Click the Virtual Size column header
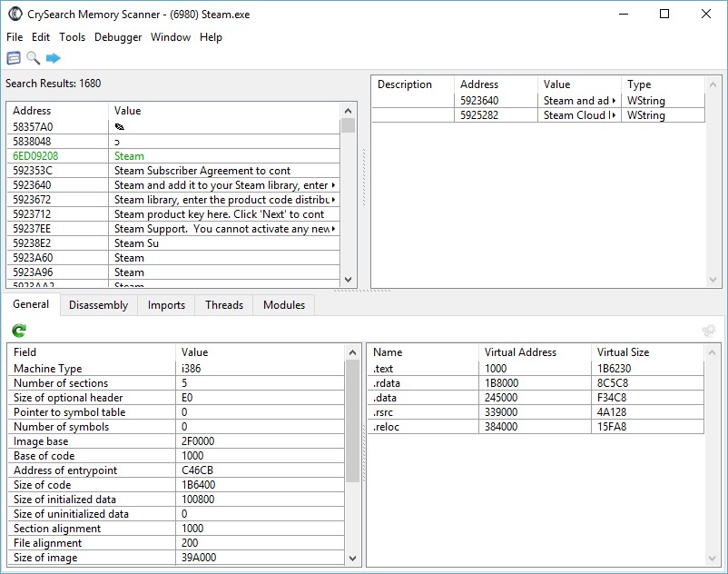The width and height of the screenshot is (728, 574). pyautogui.click(x=648, y=352)
